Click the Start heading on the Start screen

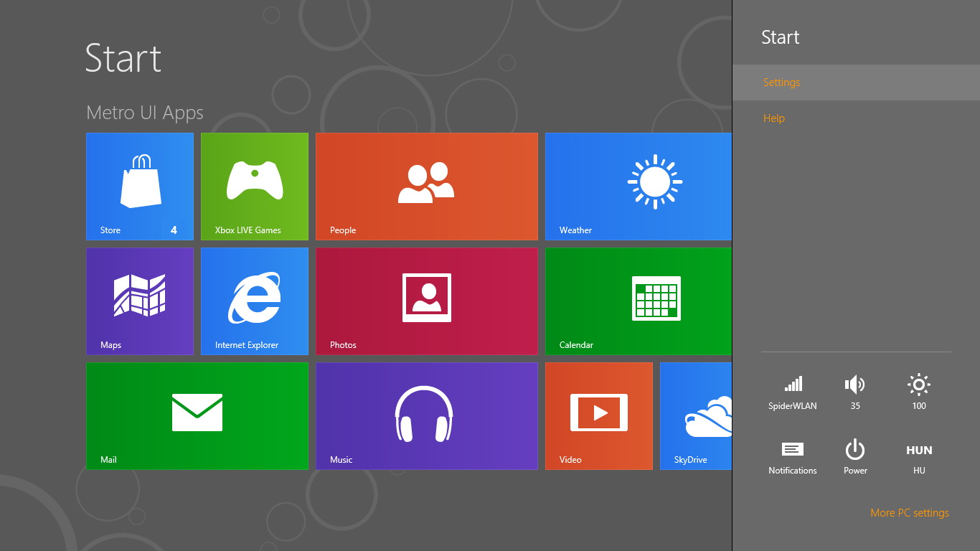(123, 58)
